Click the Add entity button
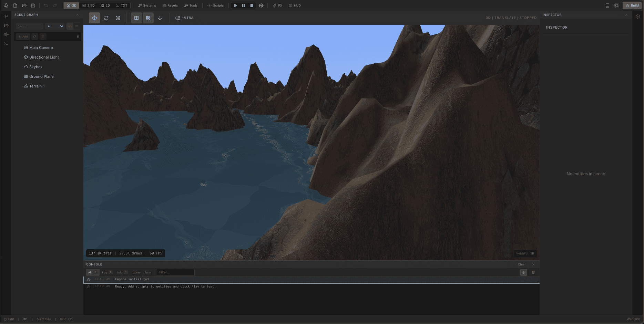Viewport: 644px width, 324px height. coord(23,36)
